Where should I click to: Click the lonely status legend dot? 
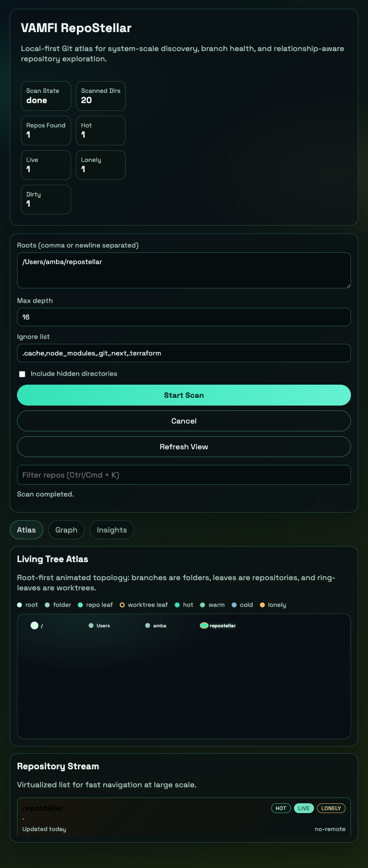(263, 604)
